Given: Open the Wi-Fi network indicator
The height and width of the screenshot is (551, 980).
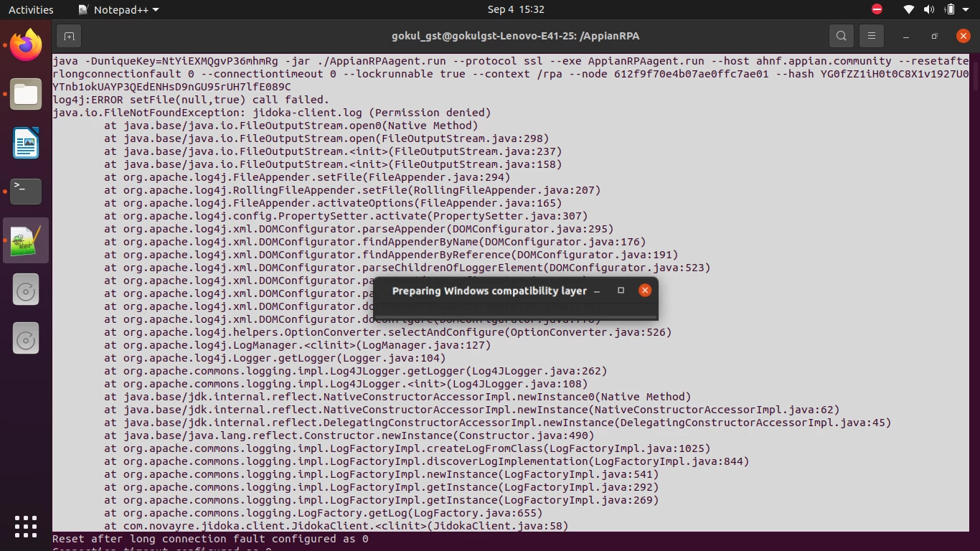Looking at the screenshot, I should [x=909, y=9].
